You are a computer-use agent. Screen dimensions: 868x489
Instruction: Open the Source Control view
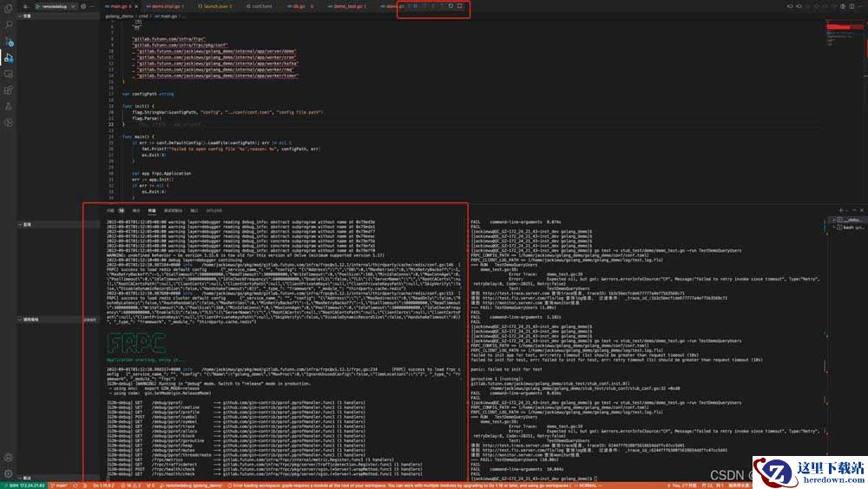coord(9,42)
